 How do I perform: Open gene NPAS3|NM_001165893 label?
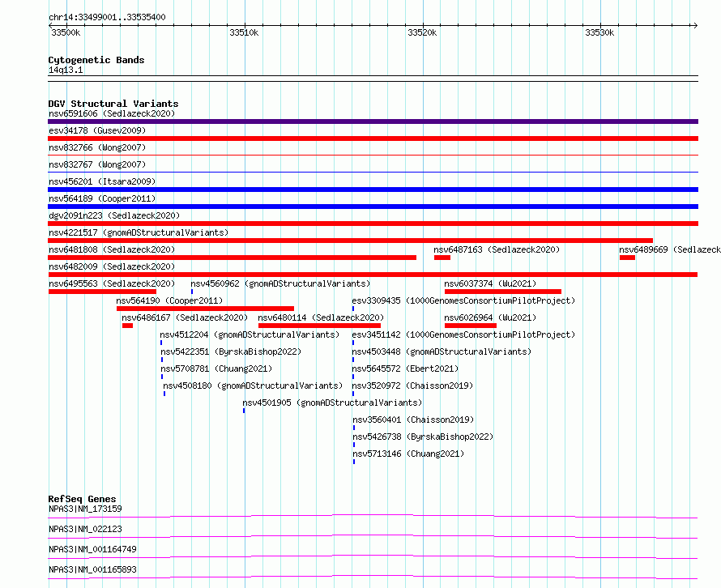point(92,569)
